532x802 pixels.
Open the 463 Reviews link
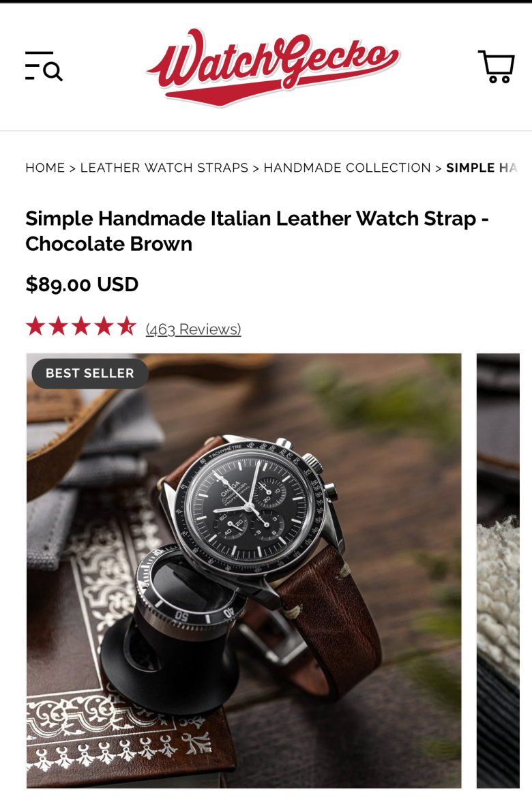[194, 329]
